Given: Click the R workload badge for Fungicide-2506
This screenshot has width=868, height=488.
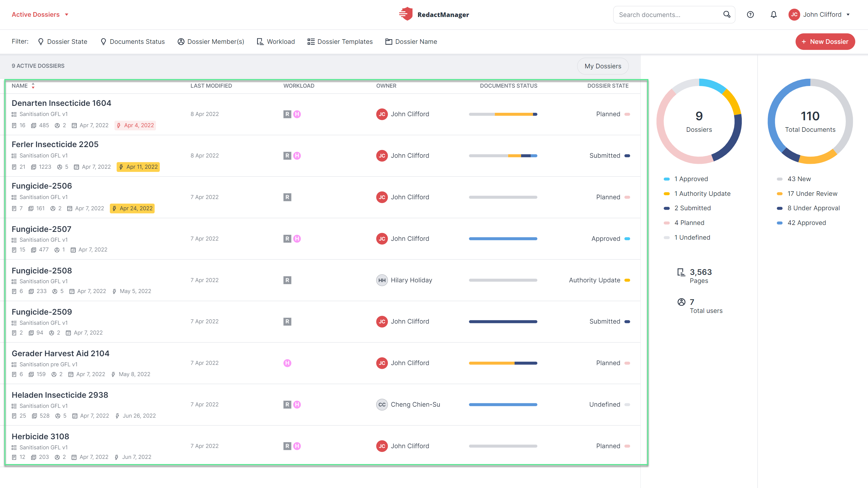Looking at the screenshot, I should point(287,197).
